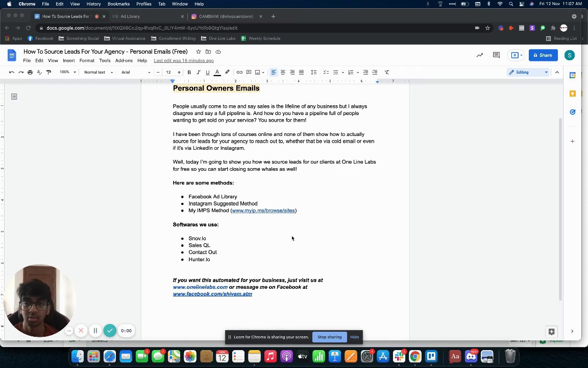Open Slack from the Dock
Screen dimensions: 588x368
[399, 356]
